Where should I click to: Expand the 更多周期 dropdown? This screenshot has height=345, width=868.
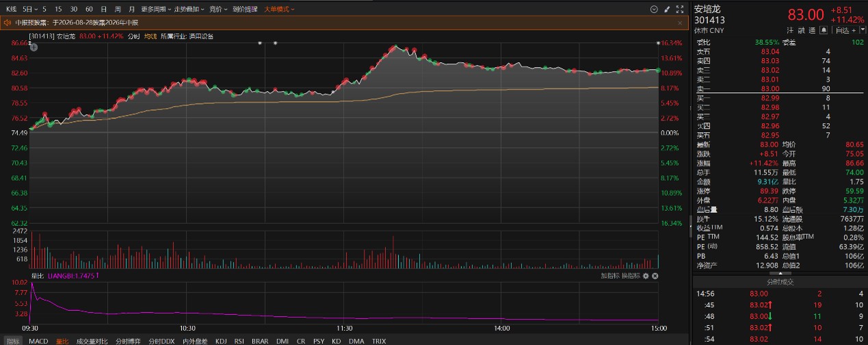[x=155, y=10]
